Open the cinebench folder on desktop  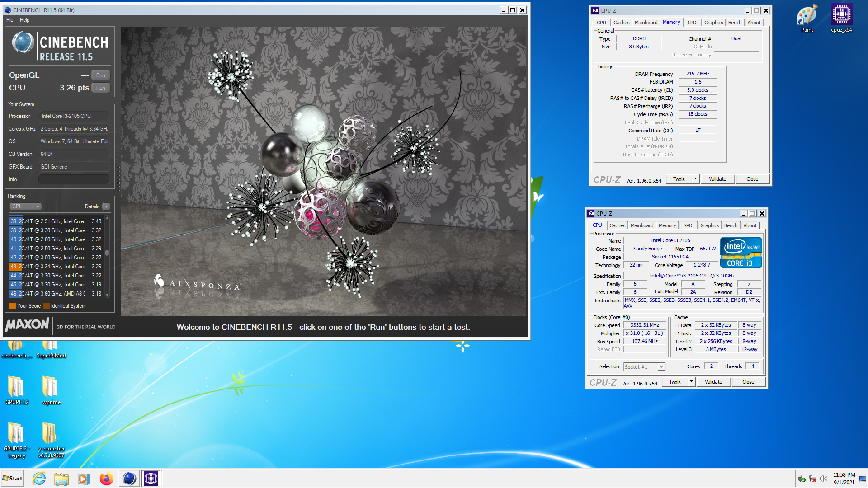[16, 349]
